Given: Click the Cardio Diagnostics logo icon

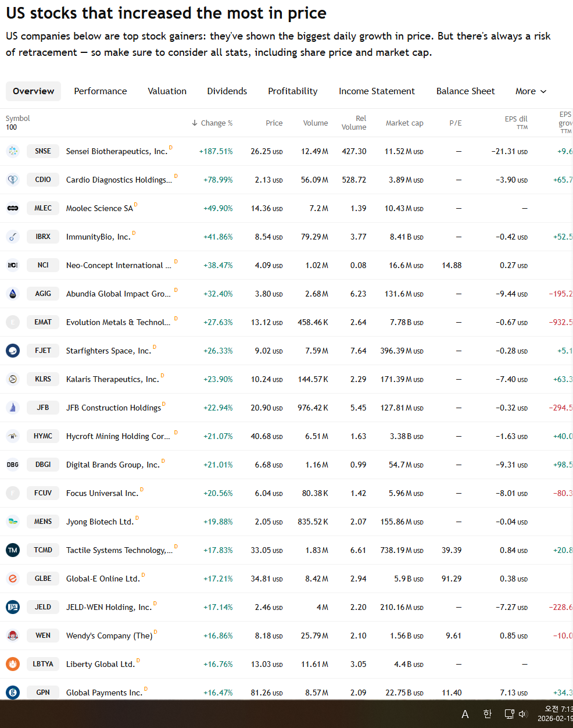Looking at the screenshot, I should pos(13,180).
